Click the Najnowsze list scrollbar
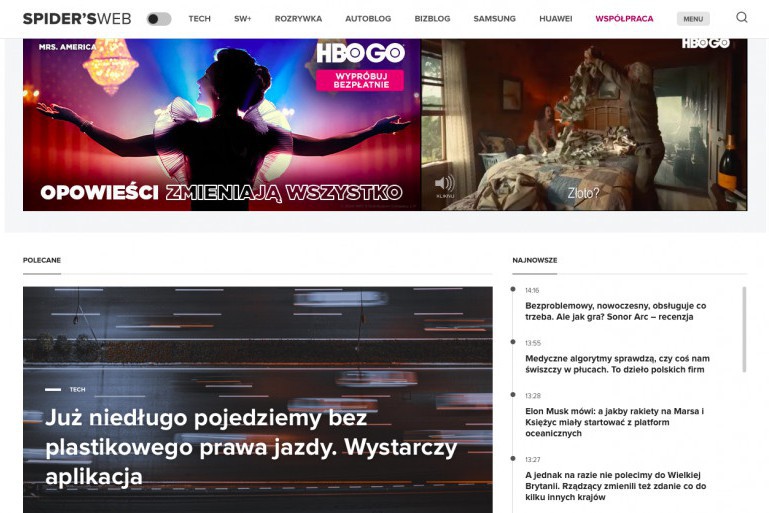This screenshot has width=769, height=513. [x=743, y=329]
